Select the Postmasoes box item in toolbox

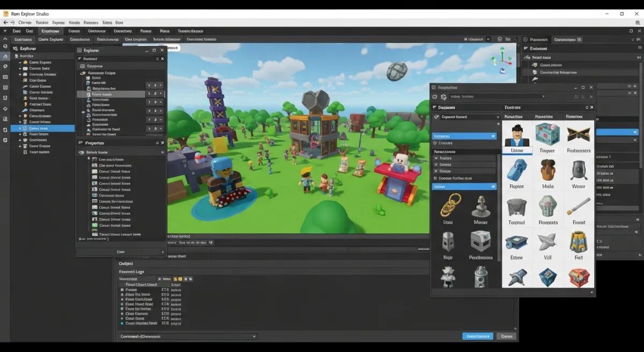[x=480, y=241]
